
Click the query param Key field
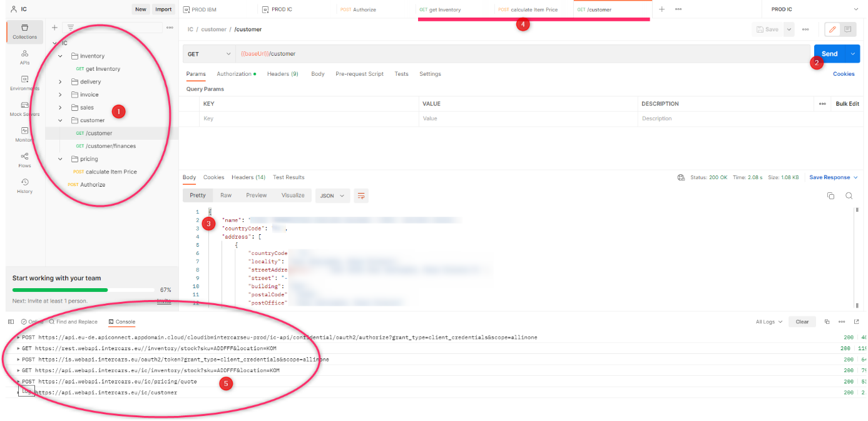tap(309, 118)
